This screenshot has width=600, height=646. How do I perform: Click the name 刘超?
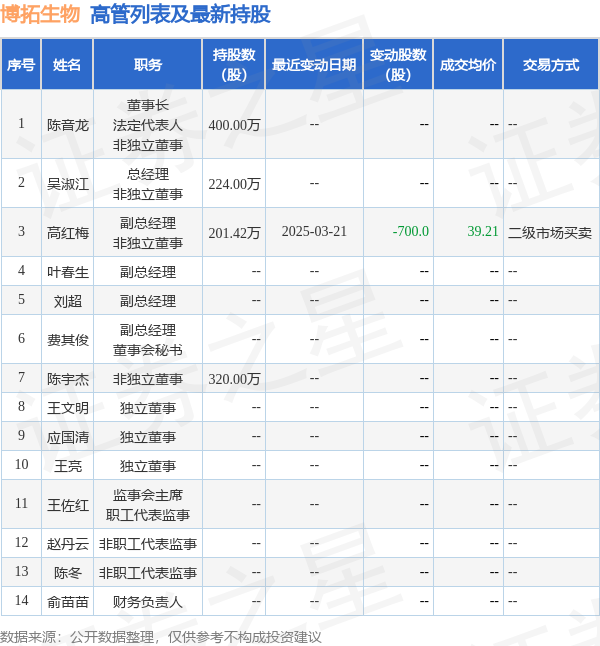pos(68,301)
